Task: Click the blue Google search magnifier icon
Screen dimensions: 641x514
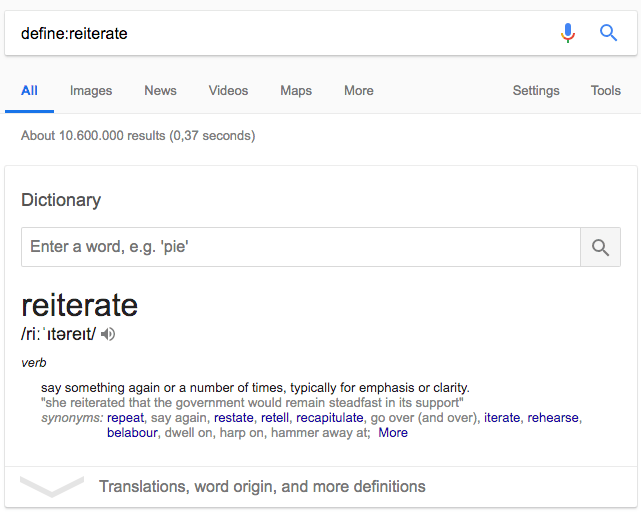Action: point(608,33)
